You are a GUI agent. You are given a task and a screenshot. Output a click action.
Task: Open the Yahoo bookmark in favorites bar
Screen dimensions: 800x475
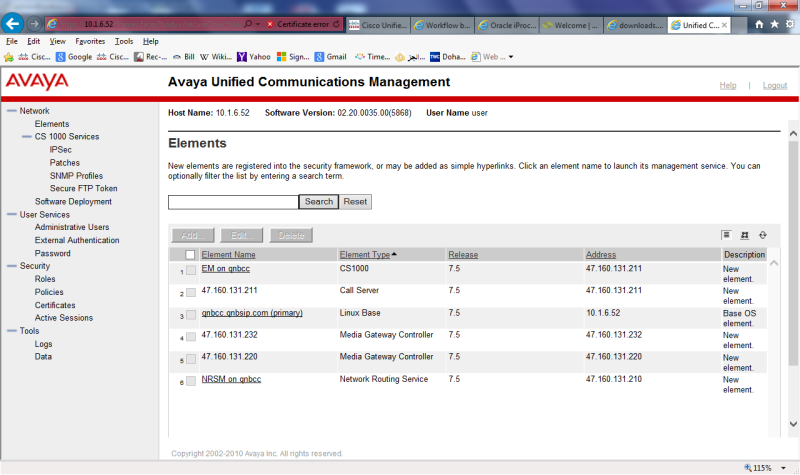(254, 57)
